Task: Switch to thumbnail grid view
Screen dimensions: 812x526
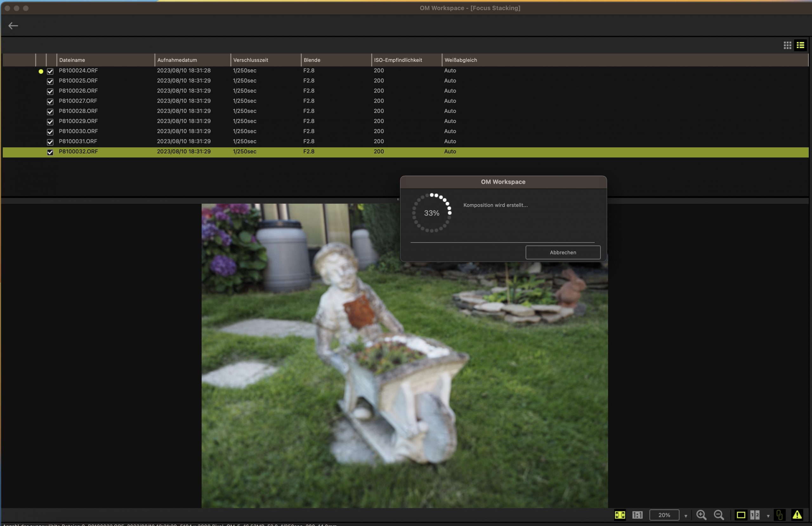Action: 787,45
